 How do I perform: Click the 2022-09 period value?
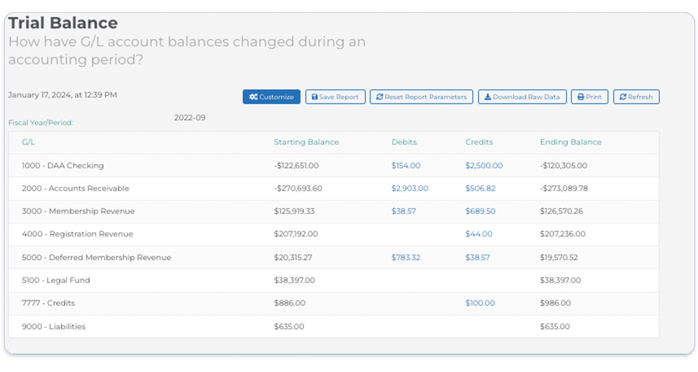190,117
